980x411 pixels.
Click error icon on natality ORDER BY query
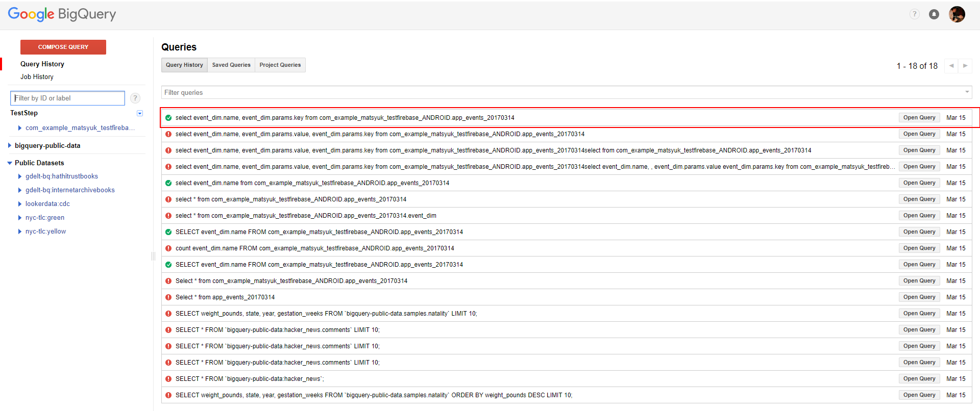(168, 395)
